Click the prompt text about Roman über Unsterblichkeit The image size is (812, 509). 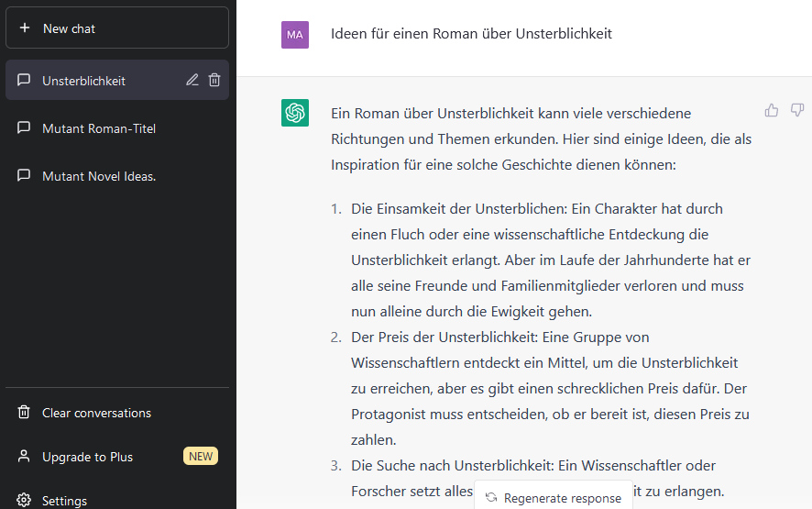coord(471,34)
